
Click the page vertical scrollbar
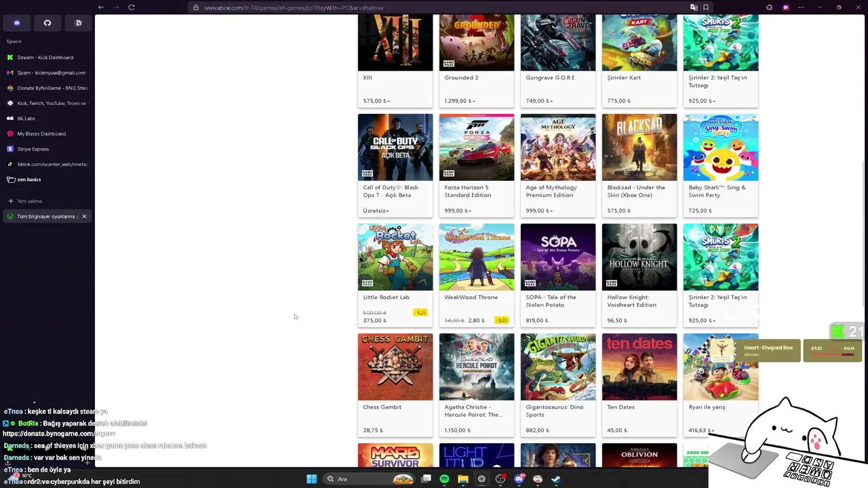tap(864, 234)
